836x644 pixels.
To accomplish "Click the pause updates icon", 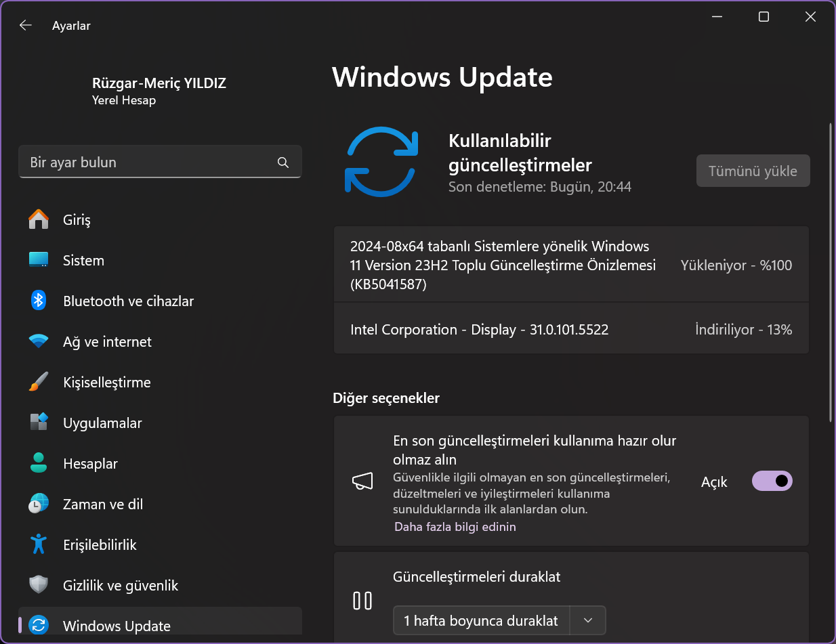I will (x=362, y=601).
